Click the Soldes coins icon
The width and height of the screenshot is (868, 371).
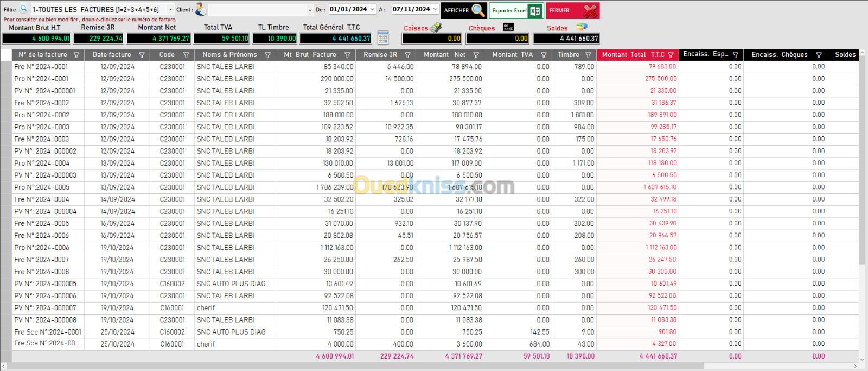582,27
